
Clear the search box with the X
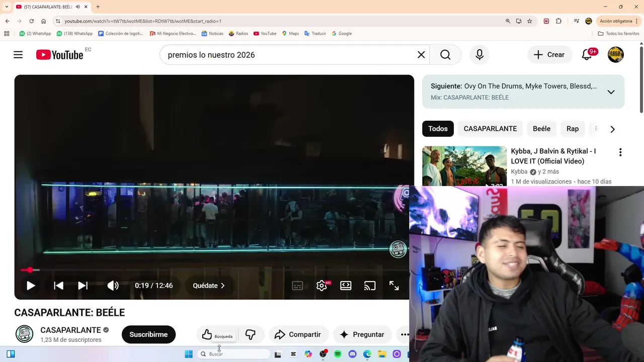(x=421, y=55)
